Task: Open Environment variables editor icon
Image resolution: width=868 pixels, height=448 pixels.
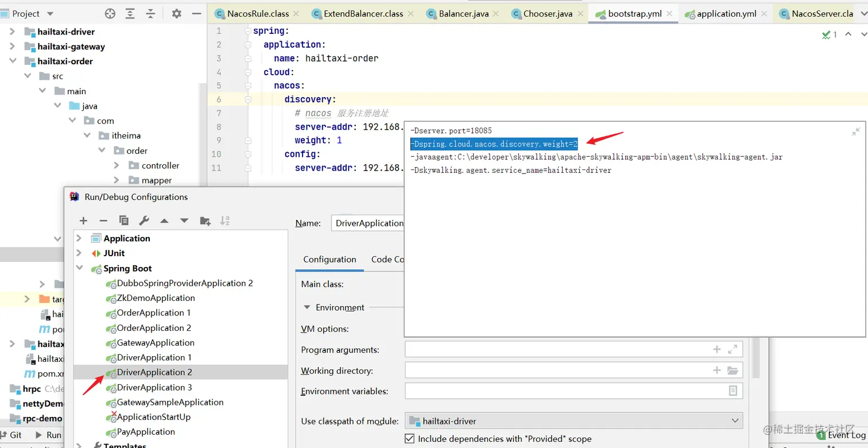Action: tap(733, 391)
